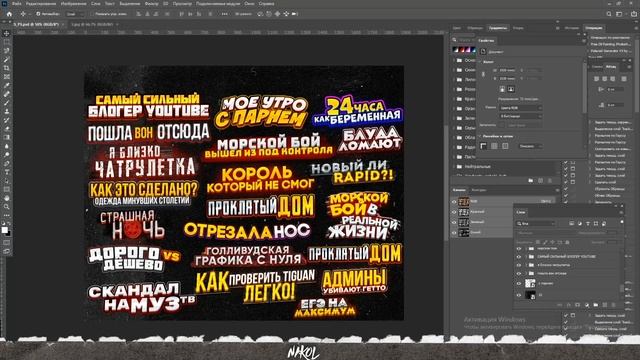Switch to the Градиенты panel tab
The image size is (640, 360).
tap(498, 28)
